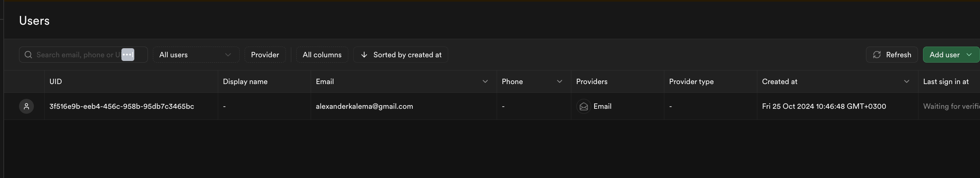Click the refresh arrows icon

[x=877, y=55]
